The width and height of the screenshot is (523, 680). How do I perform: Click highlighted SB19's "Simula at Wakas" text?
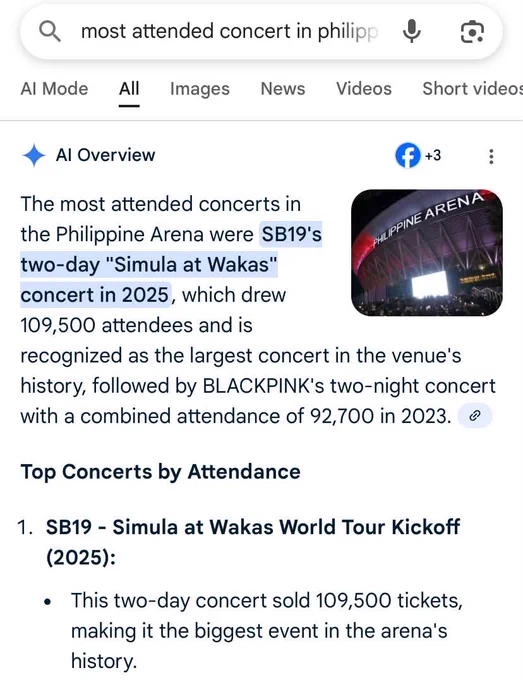[171, 265]
